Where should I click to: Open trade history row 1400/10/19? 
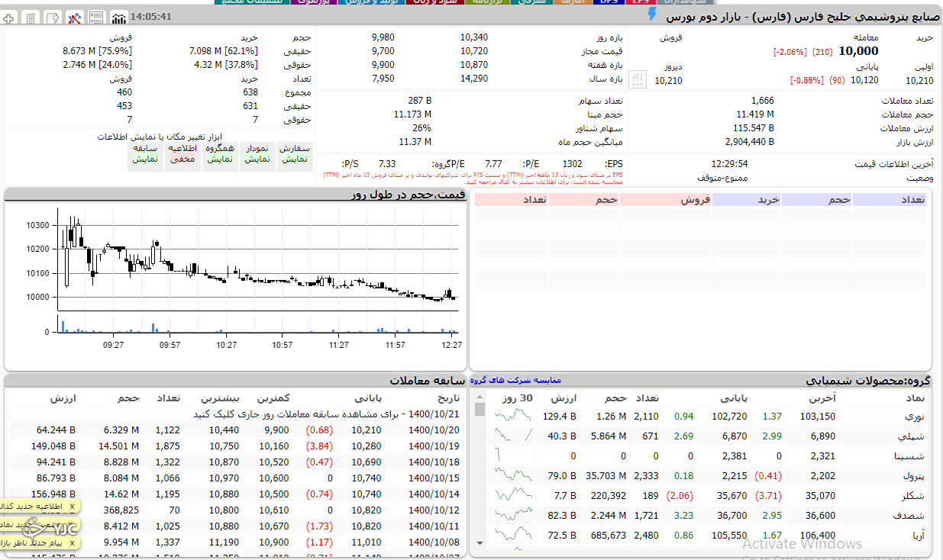coord(235,446)
